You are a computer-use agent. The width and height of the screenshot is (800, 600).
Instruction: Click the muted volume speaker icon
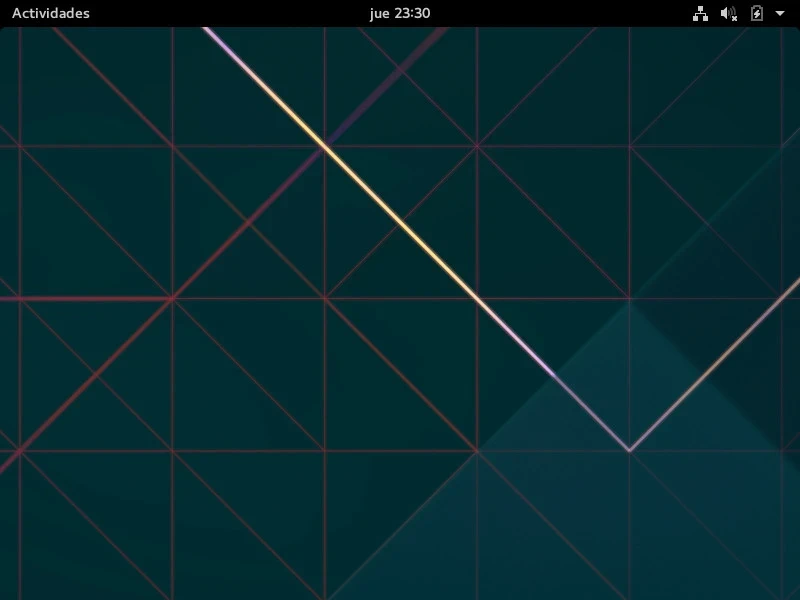tap(729, 13)
